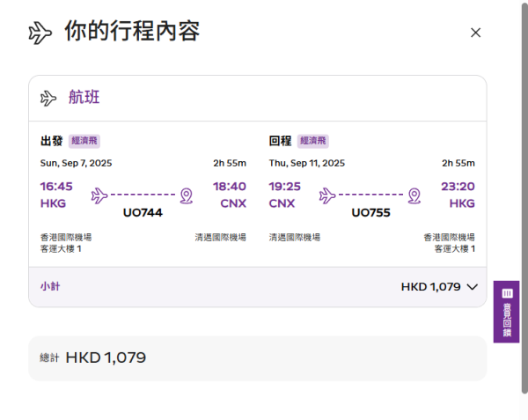Screen dimensions: 528x420
Task: Click return departure time 19:25
Action: coord(284,187)
